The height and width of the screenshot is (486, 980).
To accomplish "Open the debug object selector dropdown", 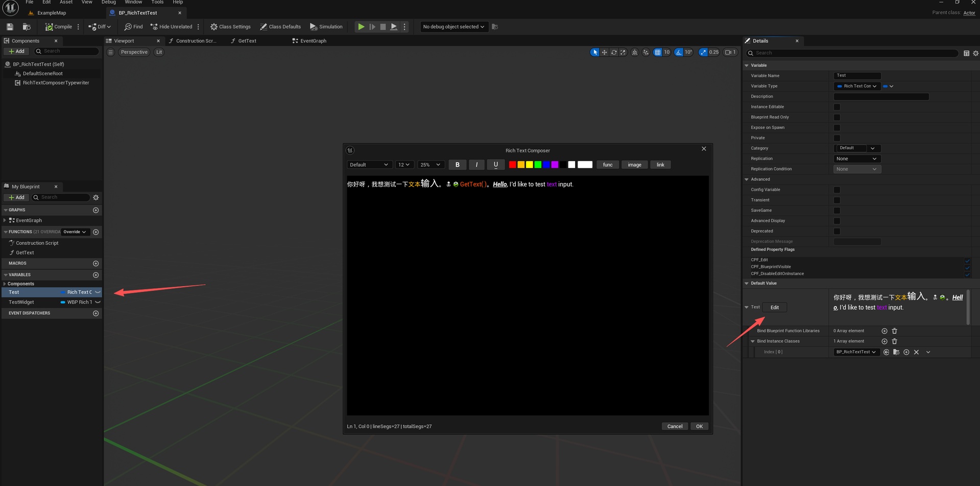I will coord(453,27).
